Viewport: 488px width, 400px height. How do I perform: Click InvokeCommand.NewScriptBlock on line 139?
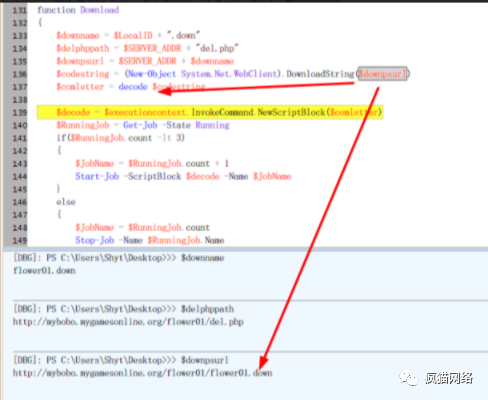[x=258, y=112]
